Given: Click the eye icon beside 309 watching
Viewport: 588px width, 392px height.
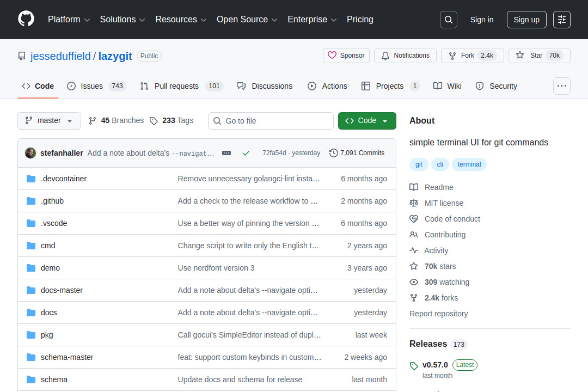Looking at the screenshot, I should (414, 282).
